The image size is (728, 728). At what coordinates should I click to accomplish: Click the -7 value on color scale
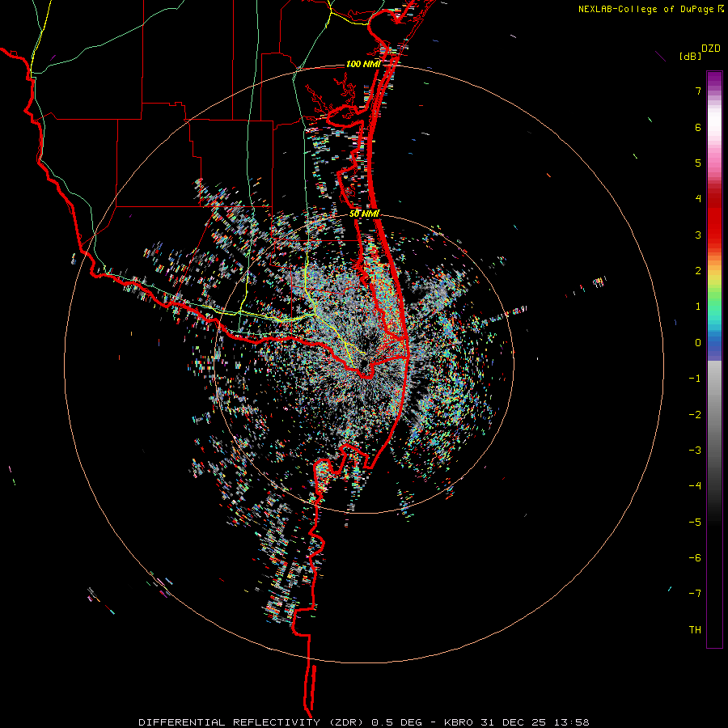[x=695, y=594]
